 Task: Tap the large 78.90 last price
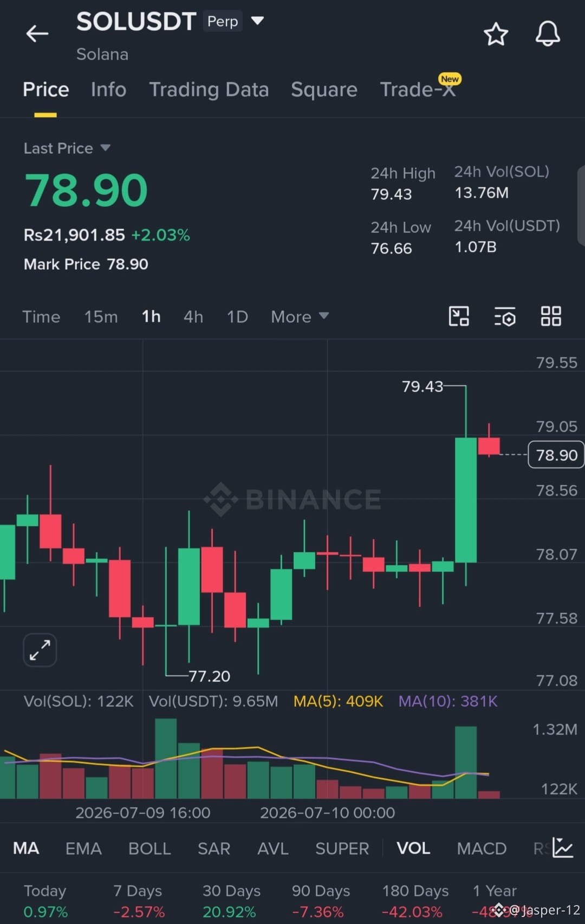coord(86,190)
